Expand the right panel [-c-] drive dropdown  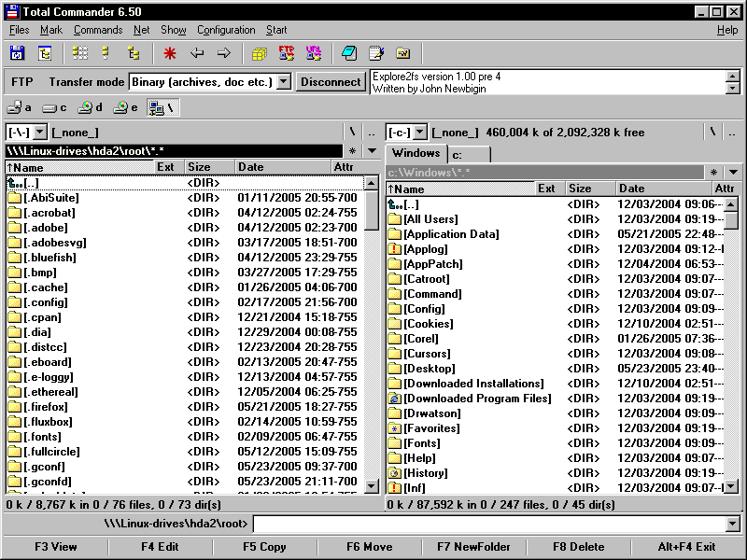[419, 133]
